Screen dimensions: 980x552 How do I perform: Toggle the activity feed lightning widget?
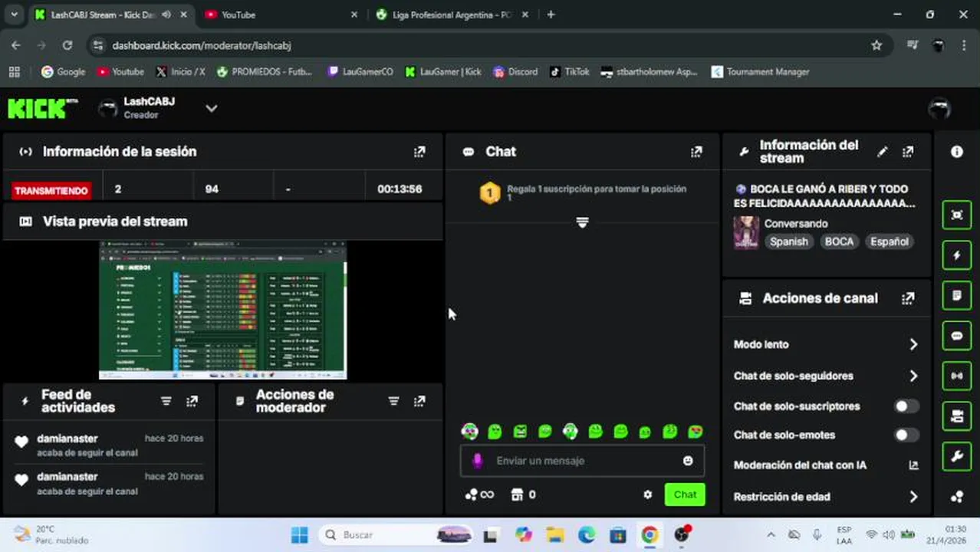coord(957,255)
